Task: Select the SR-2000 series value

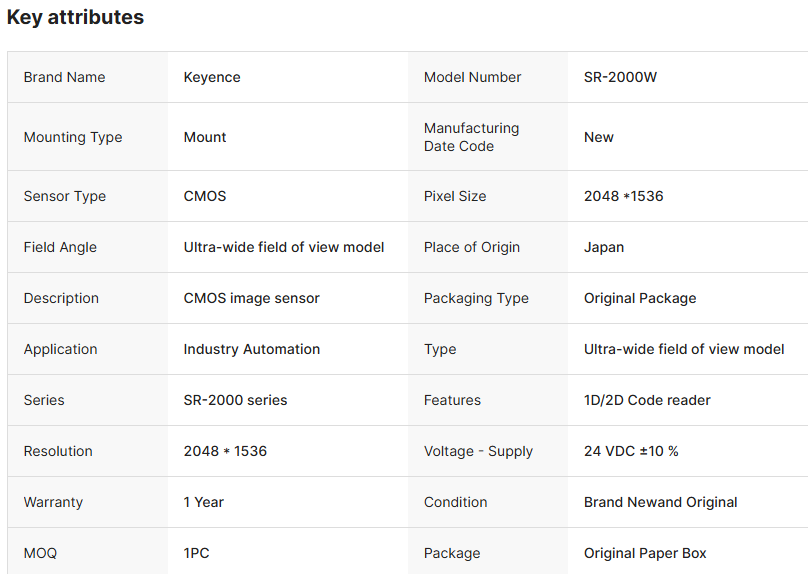Action: pos(235,400)
